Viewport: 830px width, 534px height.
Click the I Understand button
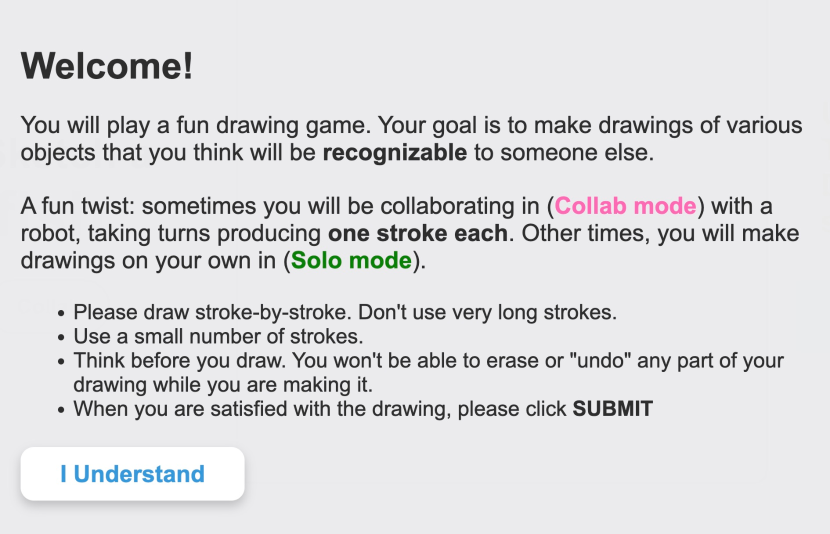132,474
